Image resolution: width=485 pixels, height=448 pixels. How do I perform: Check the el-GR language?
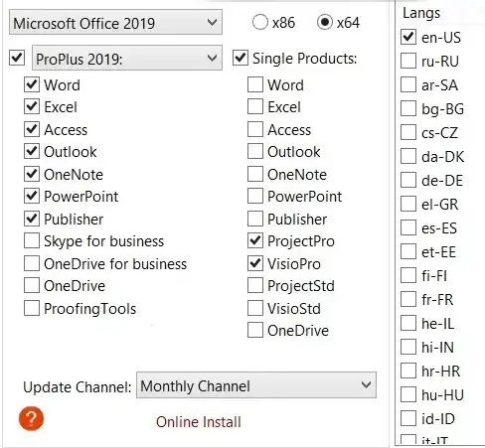click(408, 204)
